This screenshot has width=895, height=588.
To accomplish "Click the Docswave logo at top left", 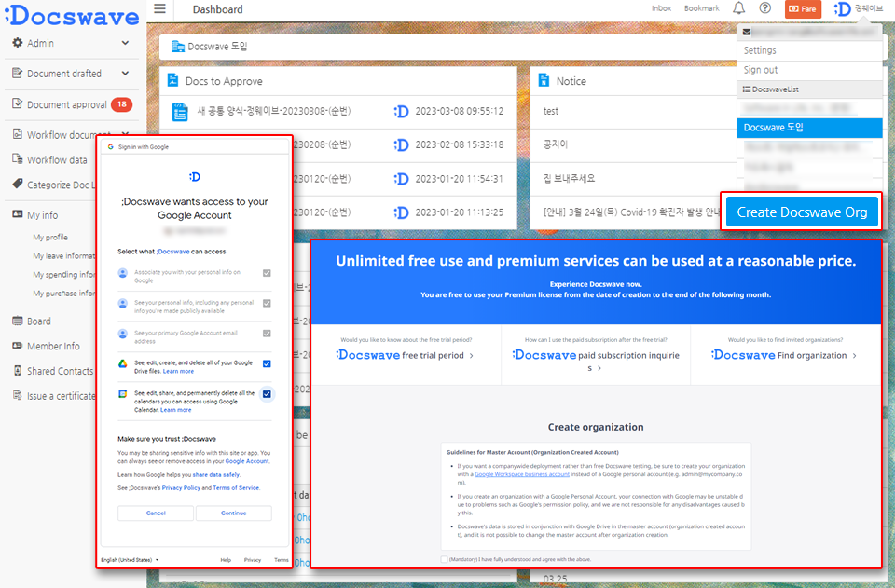I will tap(72, 16).
